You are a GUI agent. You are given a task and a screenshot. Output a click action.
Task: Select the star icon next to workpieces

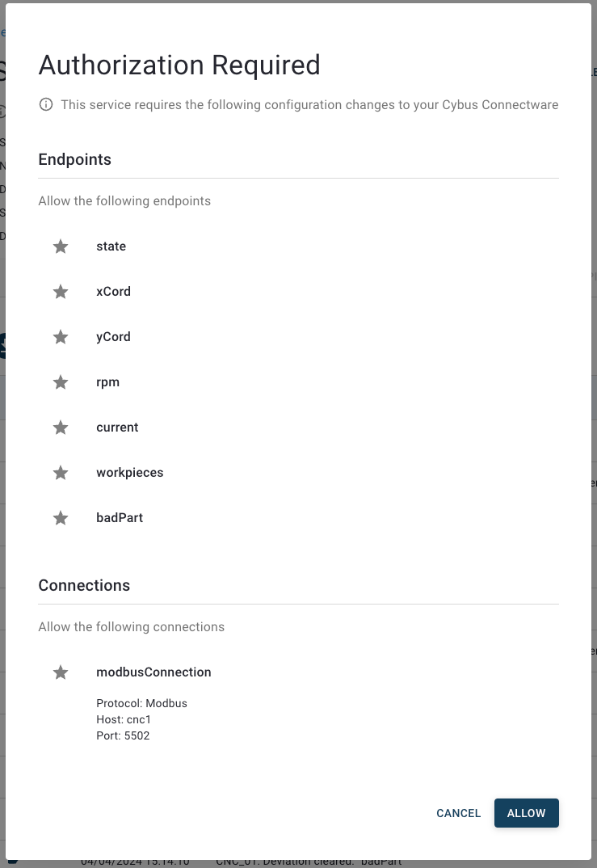point(61,473)
